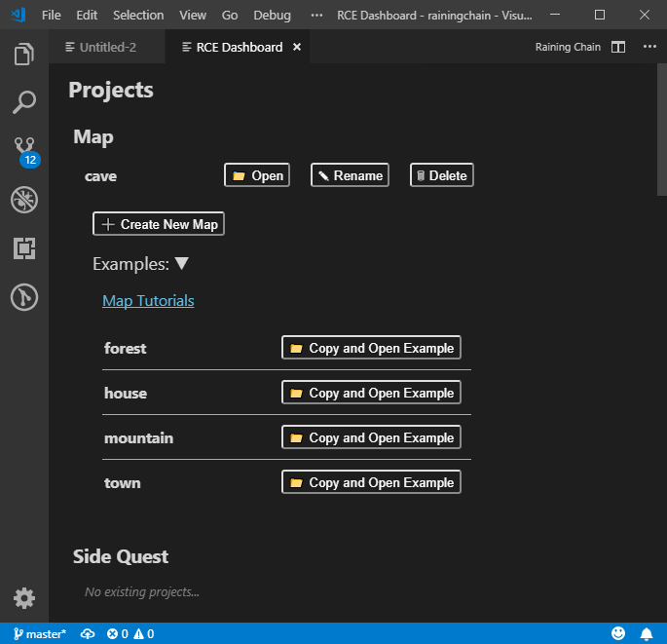
Task: Click the publish to cloud status icon
Action: pos(88,634)
